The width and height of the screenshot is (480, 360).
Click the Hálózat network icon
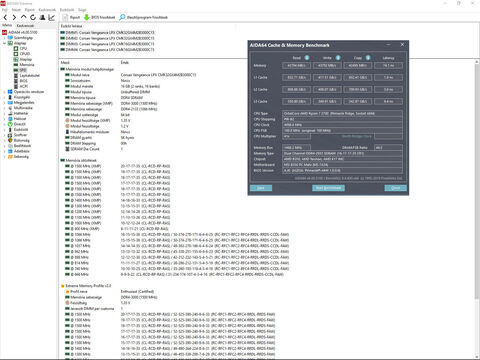[10, 119]
